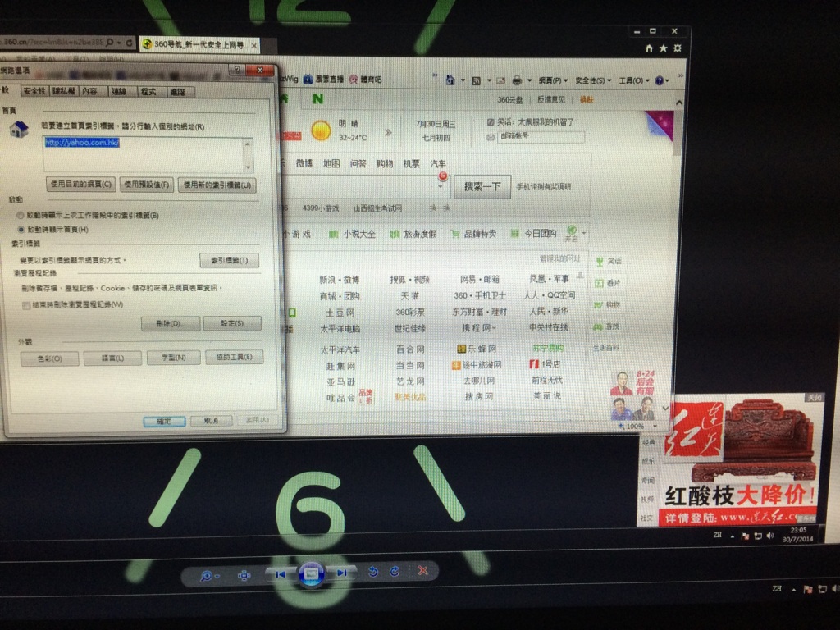
Task: Rotate the photo clockwise
Action: 395,571
